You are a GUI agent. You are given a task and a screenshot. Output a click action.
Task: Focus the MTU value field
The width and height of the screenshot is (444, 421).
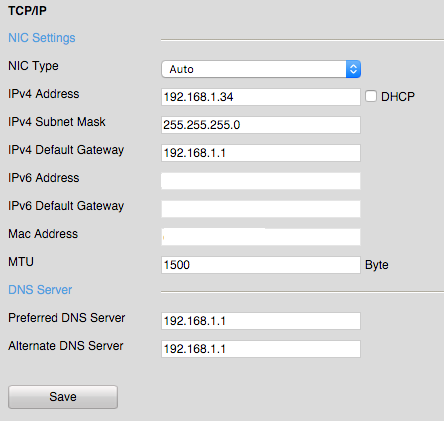tap(261, 265)
